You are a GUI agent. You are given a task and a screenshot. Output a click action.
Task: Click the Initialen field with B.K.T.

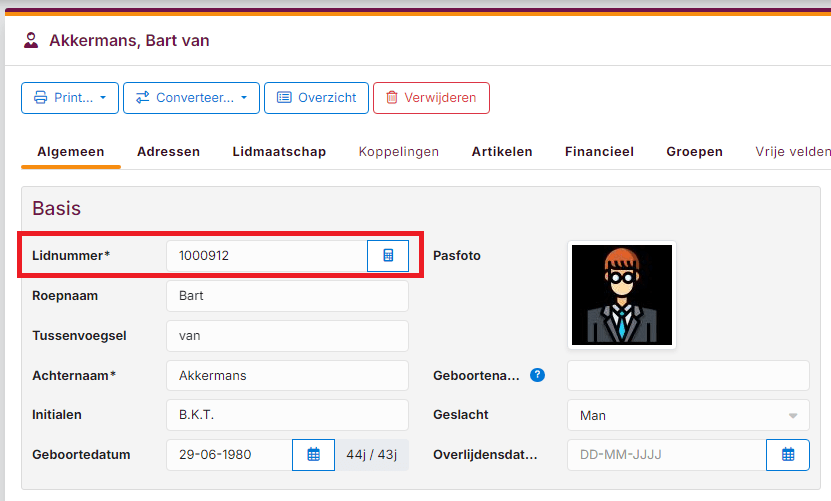click(x=287, y=415)
